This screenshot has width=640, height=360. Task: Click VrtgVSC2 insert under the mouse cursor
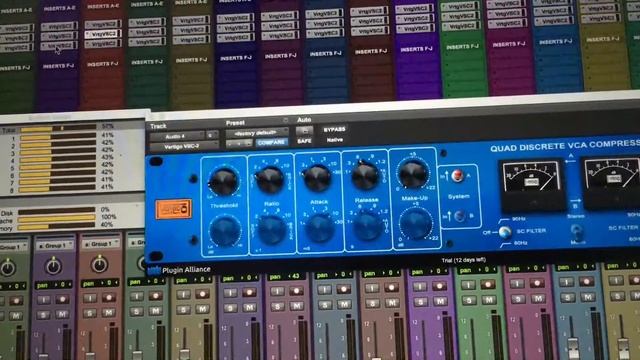(x=59, y=46)
